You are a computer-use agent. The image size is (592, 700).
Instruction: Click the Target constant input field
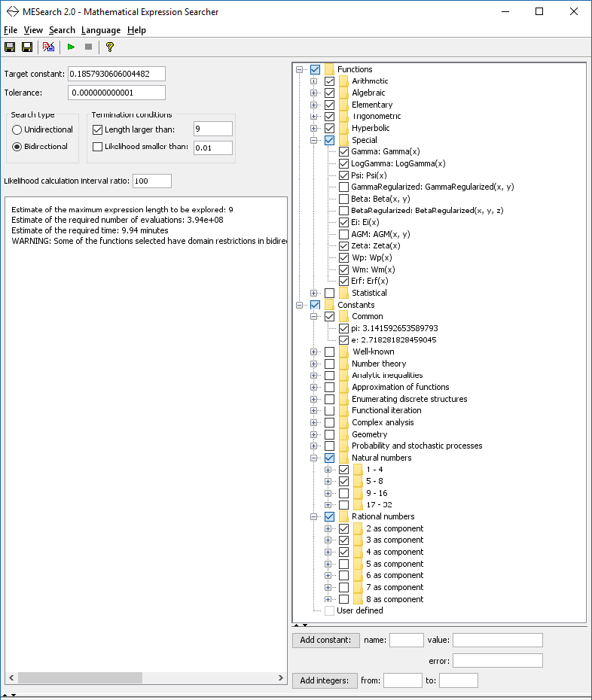pos(117,74)
